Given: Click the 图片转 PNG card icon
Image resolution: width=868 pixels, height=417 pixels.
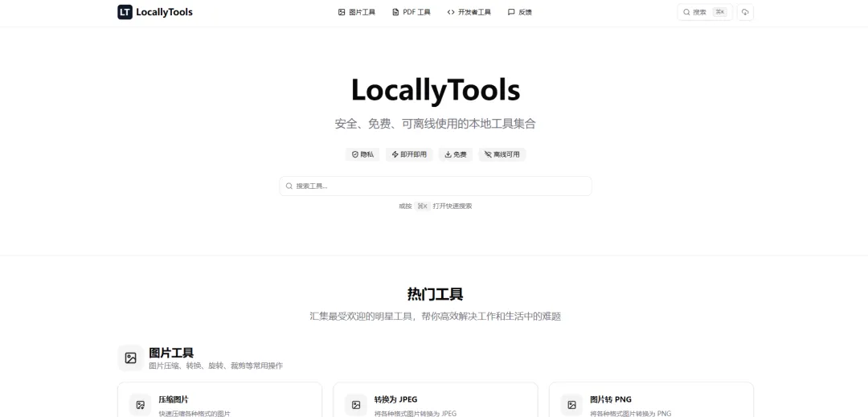Looking at the screenshot, I should point(572,405).
